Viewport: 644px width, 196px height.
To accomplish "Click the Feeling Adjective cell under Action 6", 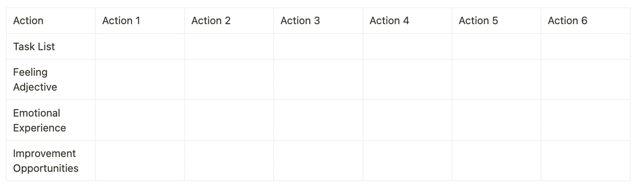I will 586,79.
